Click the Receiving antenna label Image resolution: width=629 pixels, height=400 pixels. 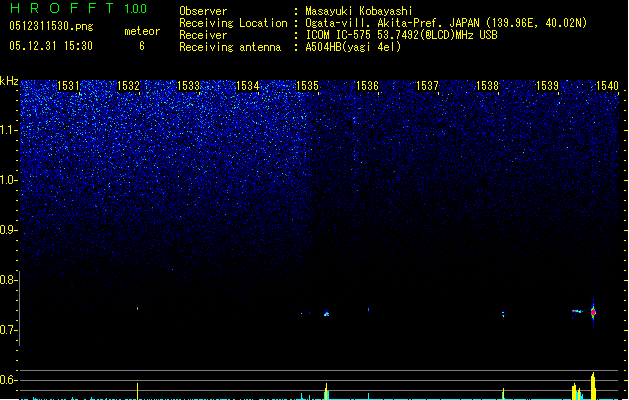(230, 47)
